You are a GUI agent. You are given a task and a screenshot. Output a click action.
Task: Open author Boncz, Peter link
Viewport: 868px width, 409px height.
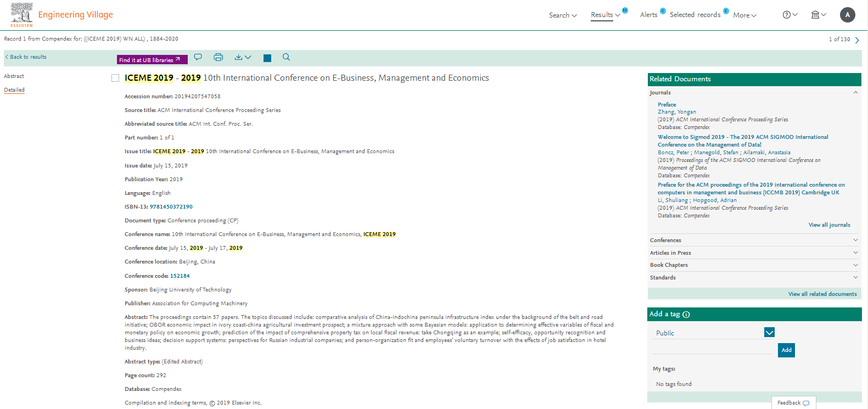(674, 153)
